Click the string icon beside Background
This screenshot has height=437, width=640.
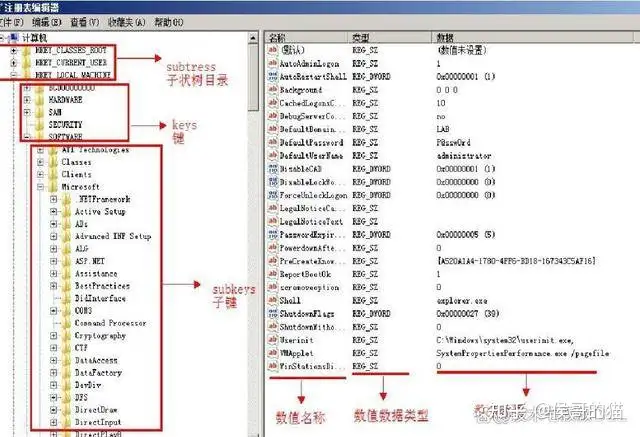pyautogui.click(x=273, y=90)
